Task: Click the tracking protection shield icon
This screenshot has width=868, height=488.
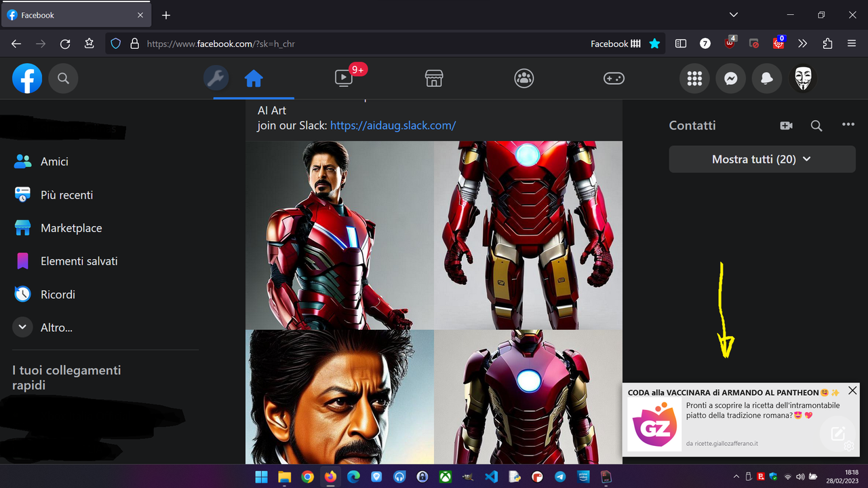Action: (116, 43)
